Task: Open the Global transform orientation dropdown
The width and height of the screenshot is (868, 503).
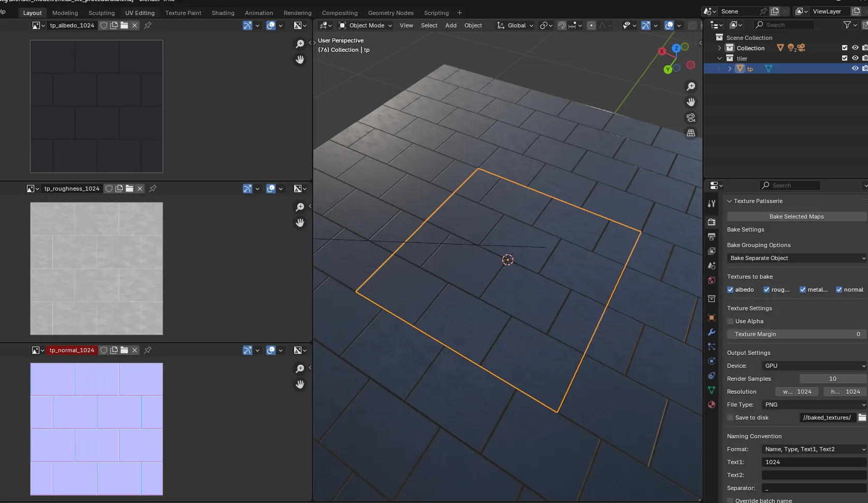Action: [515, 25]
